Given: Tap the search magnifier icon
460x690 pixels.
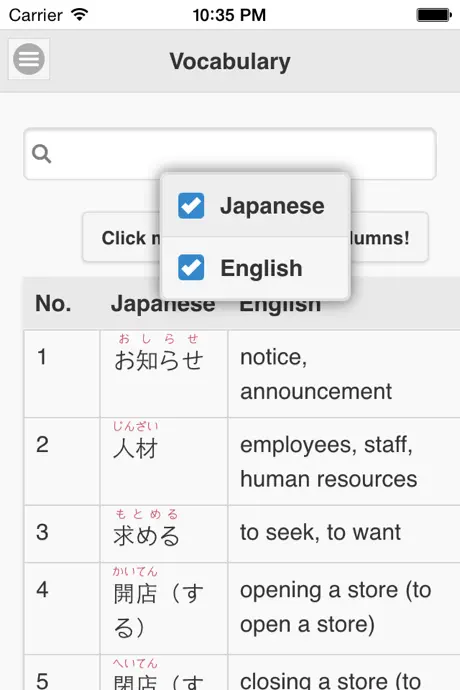Looking at the screenshot, I should click(42, 154).
